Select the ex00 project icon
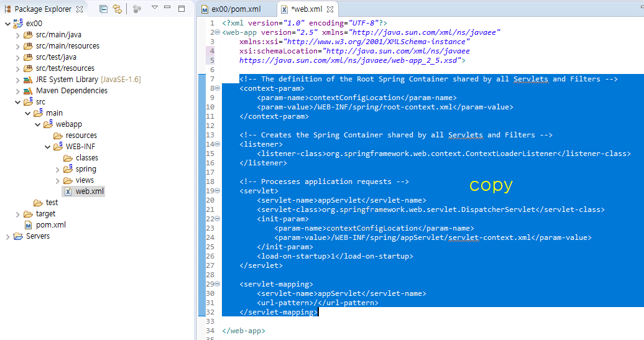Image resolution: width=644 pixels, height=340 pixels. coord(18,24)
